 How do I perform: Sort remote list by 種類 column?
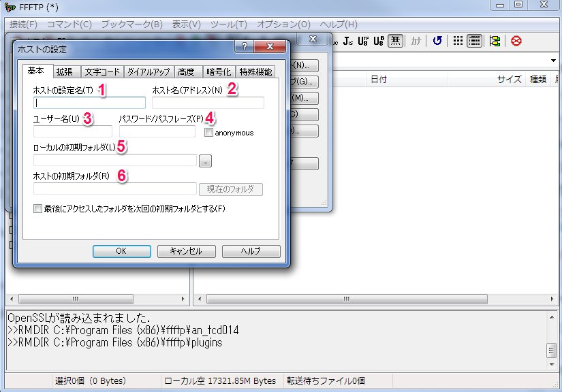click(538, 79)
